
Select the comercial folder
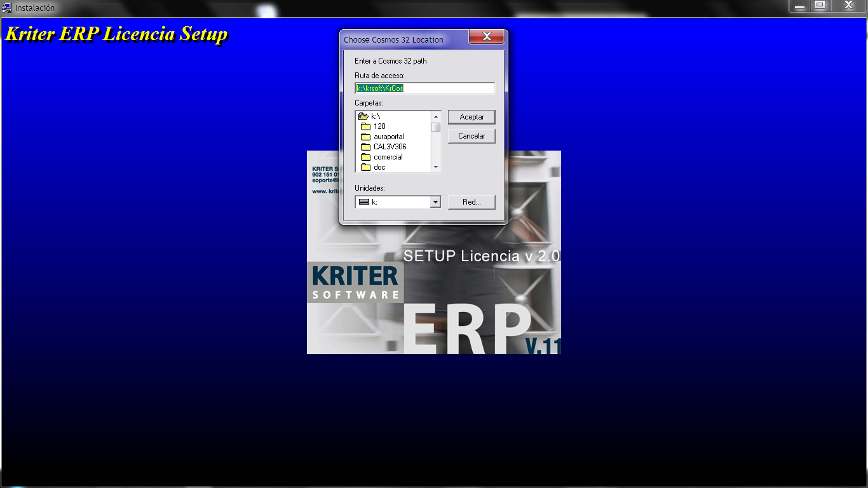point(394,157)
